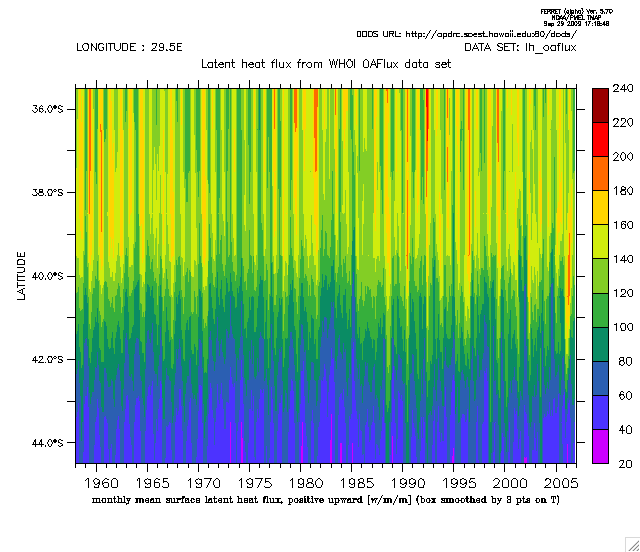Click the 1990 year label

tap(408, 483)
